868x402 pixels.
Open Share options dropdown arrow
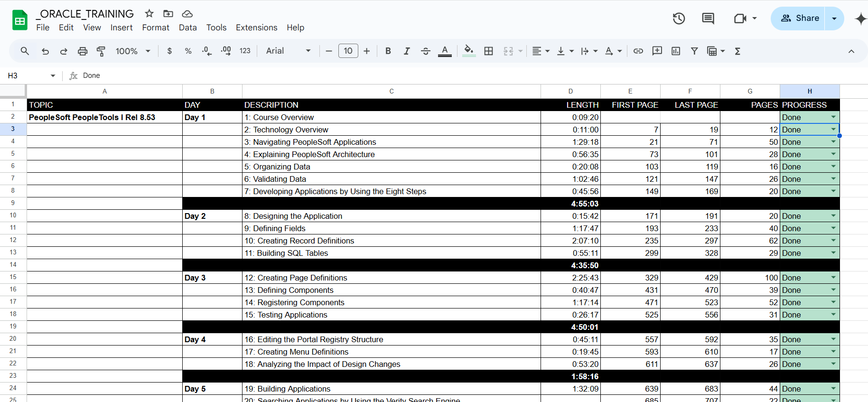834,19
